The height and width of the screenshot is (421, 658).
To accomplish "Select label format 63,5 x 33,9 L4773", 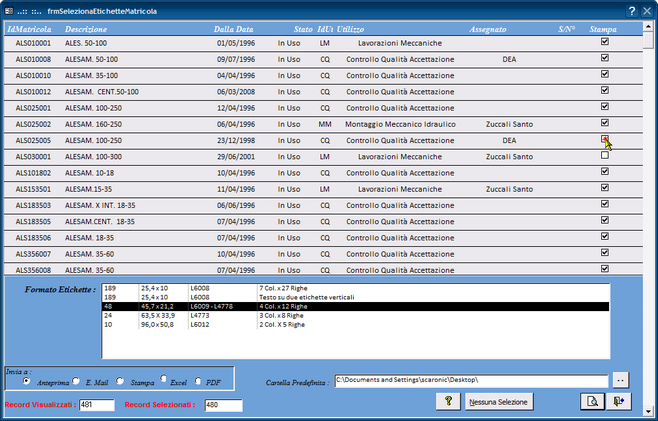I will pyautogui.click(x=356, y=315).
